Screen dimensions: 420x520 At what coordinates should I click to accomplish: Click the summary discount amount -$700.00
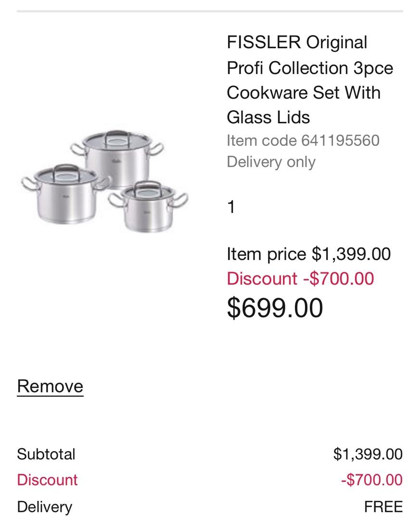371,480
